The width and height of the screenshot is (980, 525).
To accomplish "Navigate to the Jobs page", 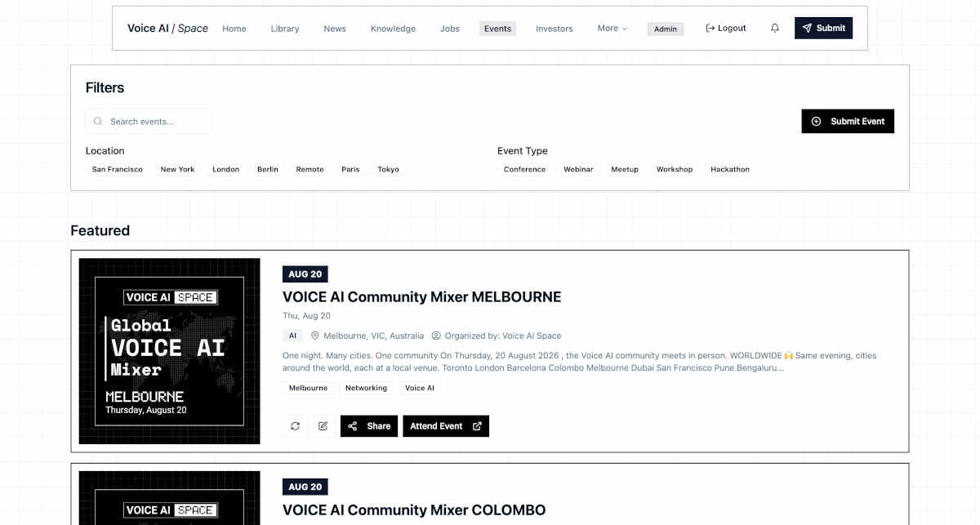I will click(450, 29).
